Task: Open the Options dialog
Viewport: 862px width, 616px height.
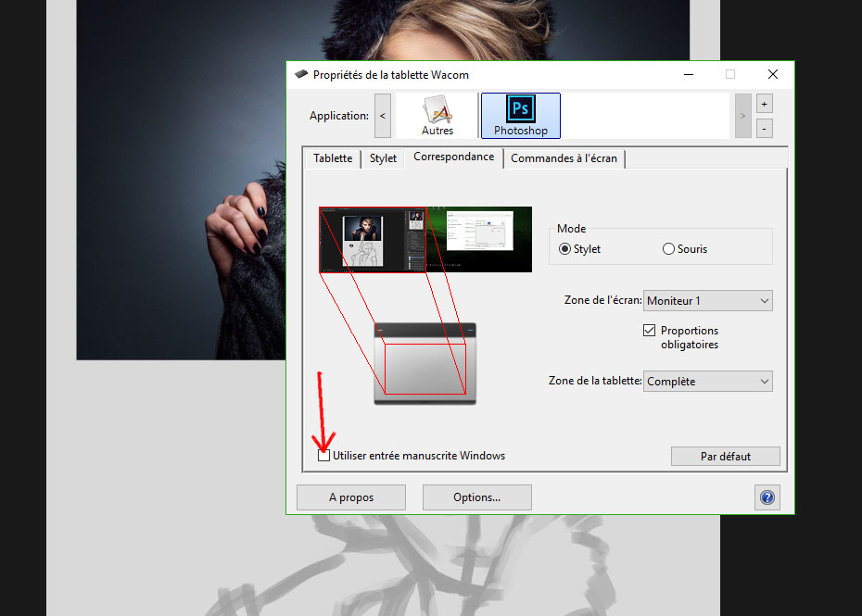Action: click(x=476, y=497)
